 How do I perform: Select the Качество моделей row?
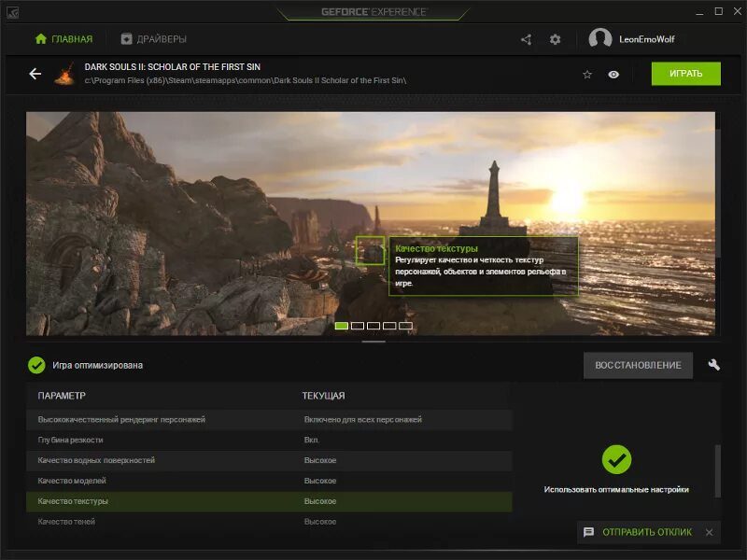tap(269, 481)
